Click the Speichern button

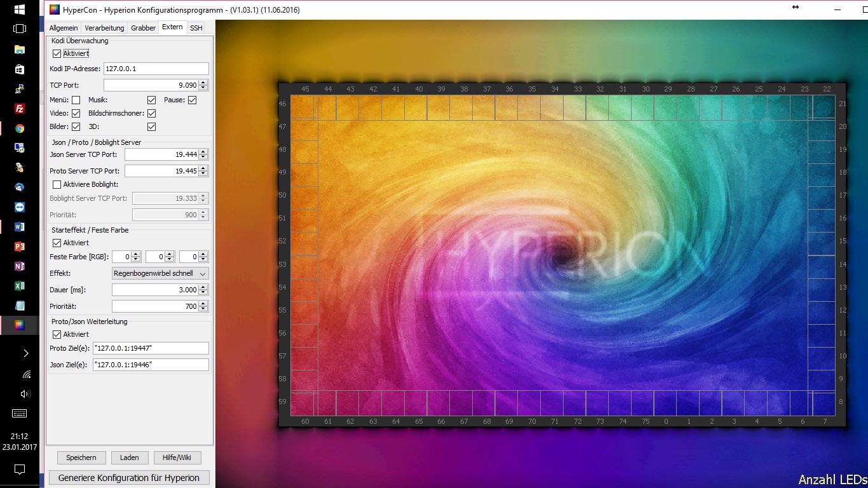pos(81,457)
